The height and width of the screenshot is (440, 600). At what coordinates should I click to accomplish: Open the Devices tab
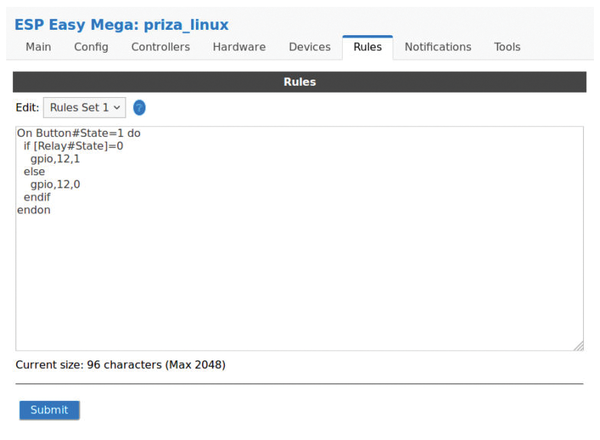(x=310, y=47)
